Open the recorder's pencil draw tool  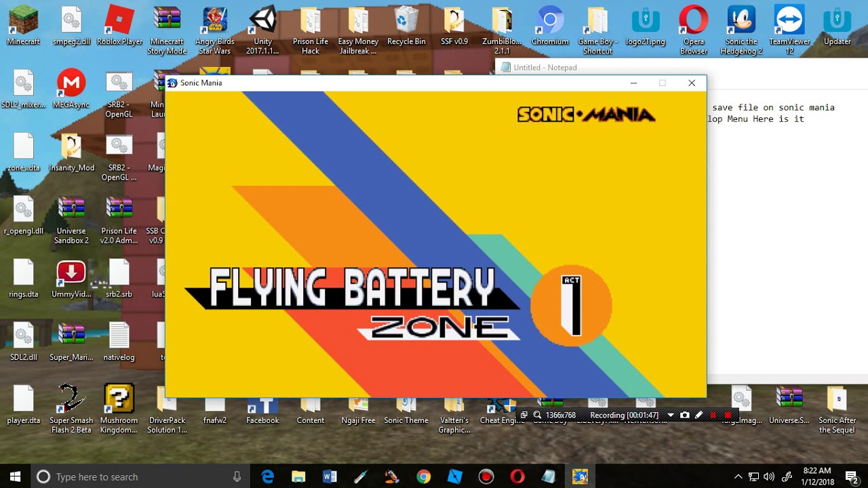[x=698, y=415]
